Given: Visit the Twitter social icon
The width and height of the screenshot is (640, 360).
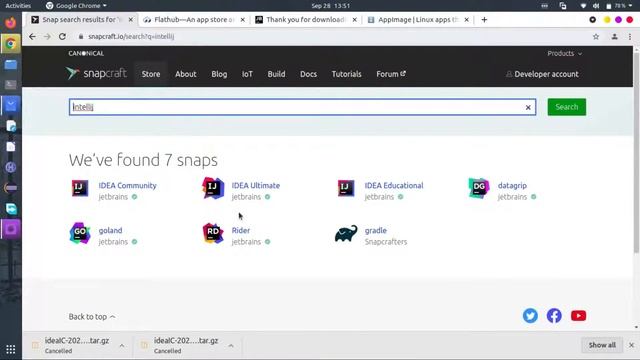Looking at the screenshot, I should pos(530,316).
